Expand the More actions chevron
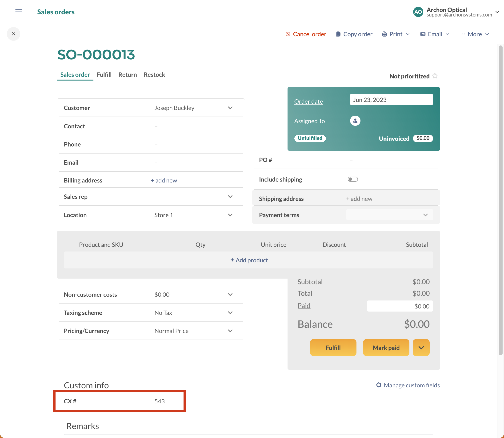Image resolution: width=504 pixels, height=438 pixels. pyautogui.click(x=487, y=34)
